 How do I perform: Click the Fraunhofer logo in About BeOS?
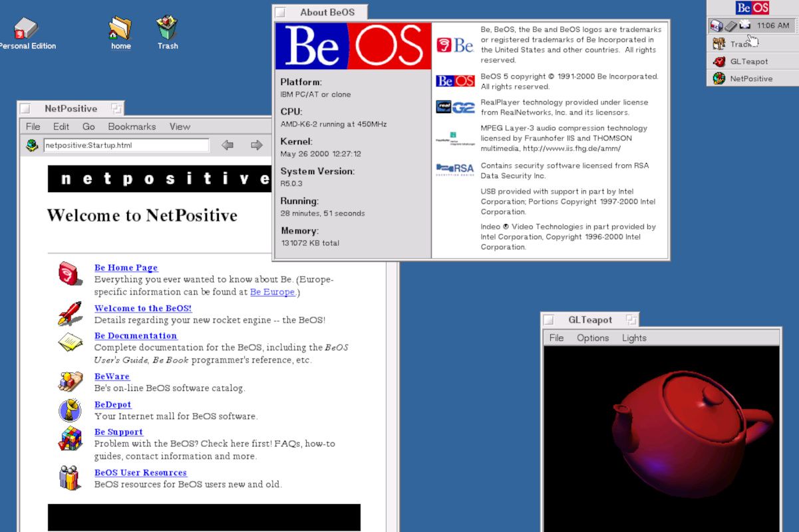(455, 138)
